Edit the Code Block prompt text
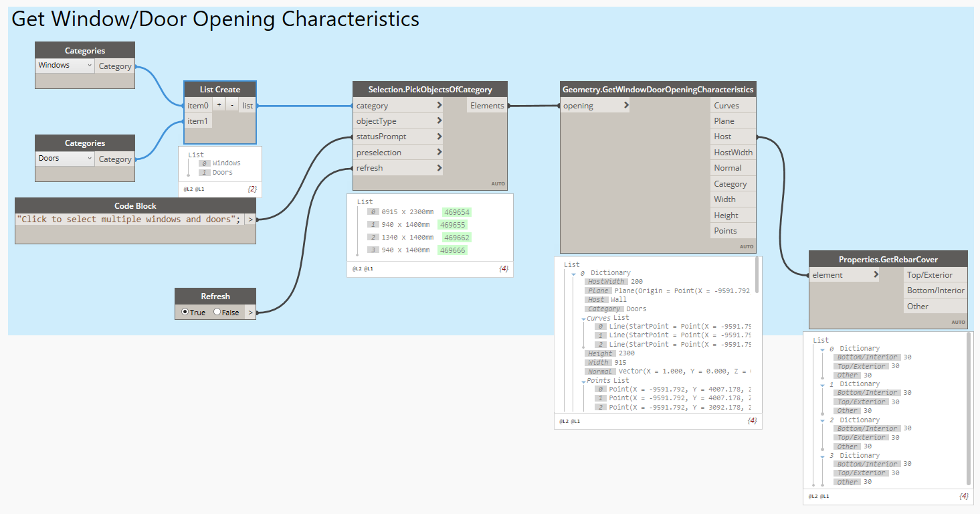Image resolution: width=980 pixels, height=514 pixels. click(129, 219)
